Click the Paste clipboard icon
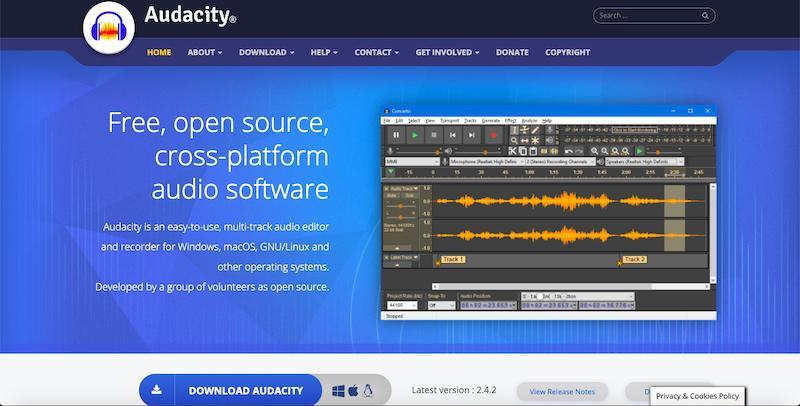 [x=533, y=151]
